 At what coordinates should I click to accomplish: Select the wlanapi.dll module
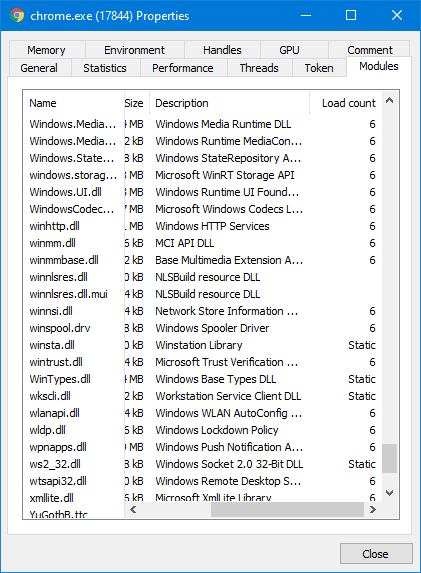pos(202,413)
